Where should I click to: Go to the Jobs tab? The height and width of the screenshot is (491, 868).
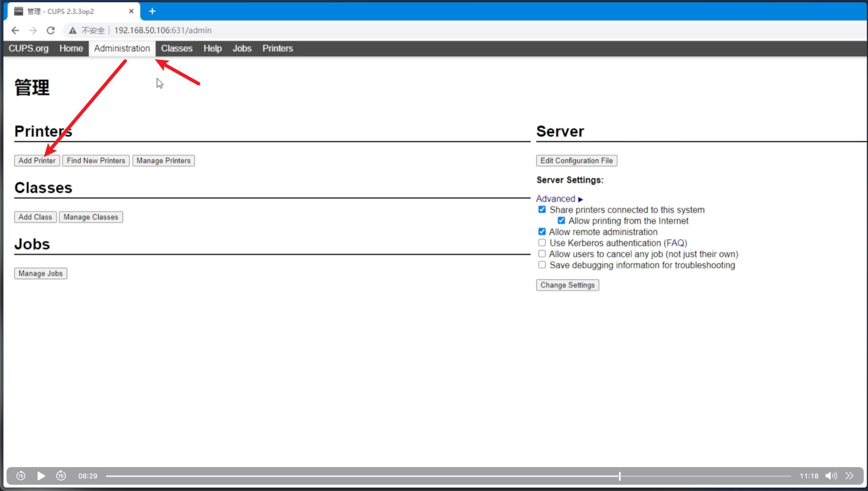point(242,48)
